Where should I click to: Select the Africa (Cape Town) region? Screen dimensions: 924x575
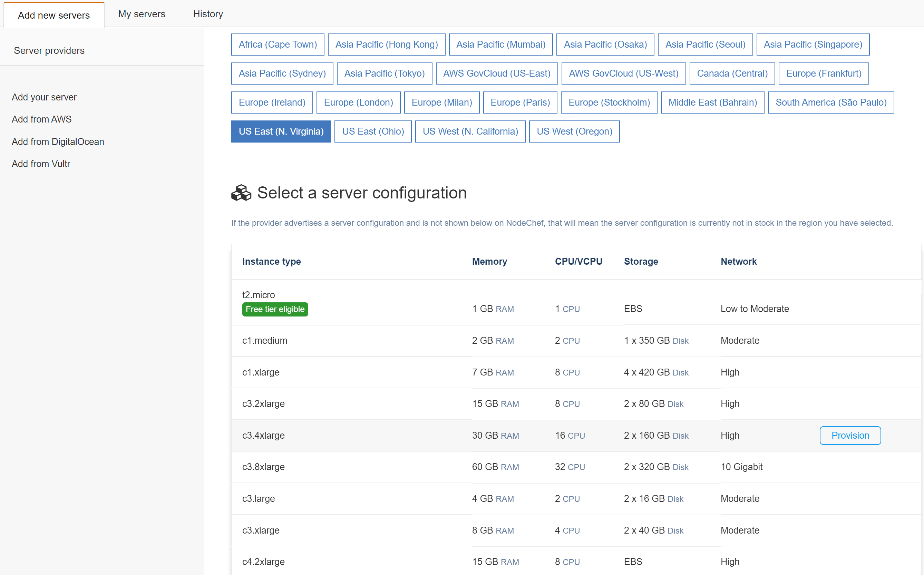(x=278, y=45)
